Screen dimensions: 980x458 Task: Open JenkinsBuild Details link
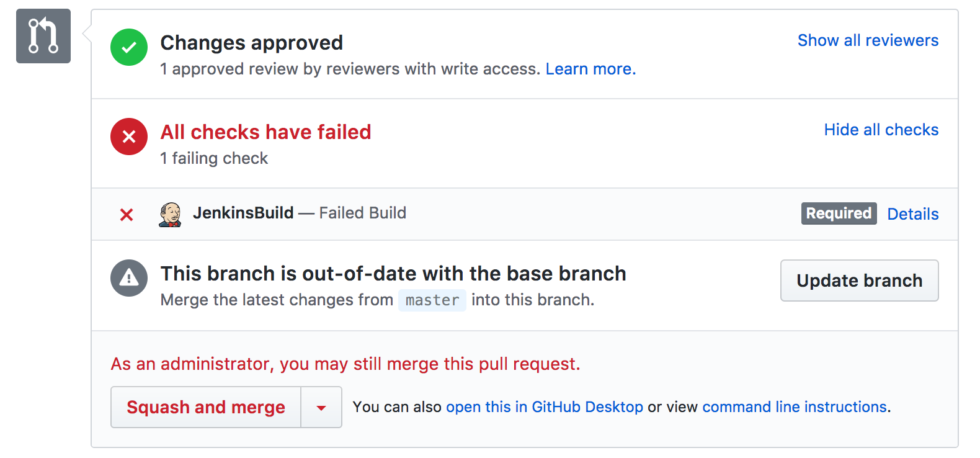click(x=913, y=214)
